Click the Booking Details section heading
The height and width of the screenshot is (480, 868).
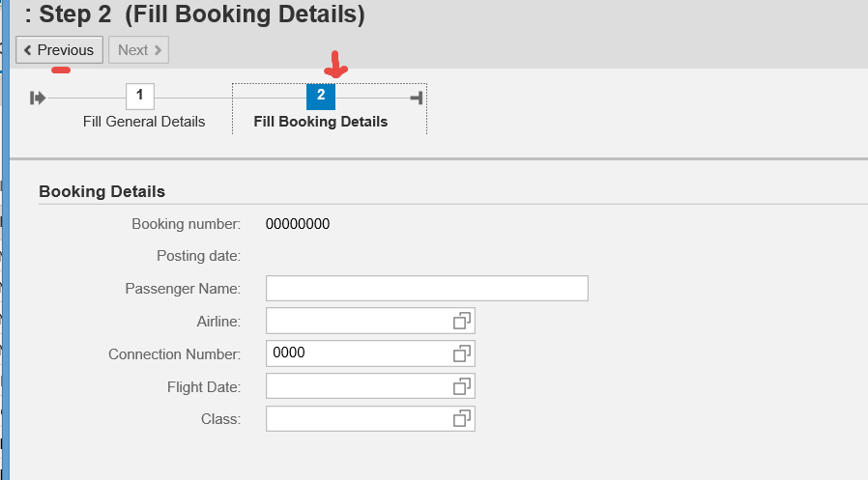[101, 191]
